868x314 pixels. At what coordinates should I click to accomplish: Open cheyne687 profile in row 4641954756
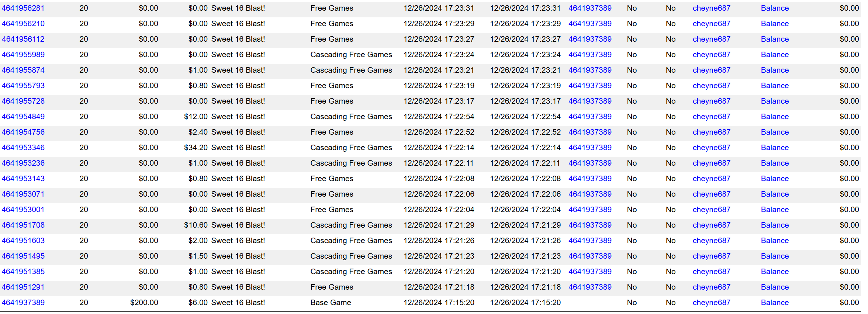point(711,132)
